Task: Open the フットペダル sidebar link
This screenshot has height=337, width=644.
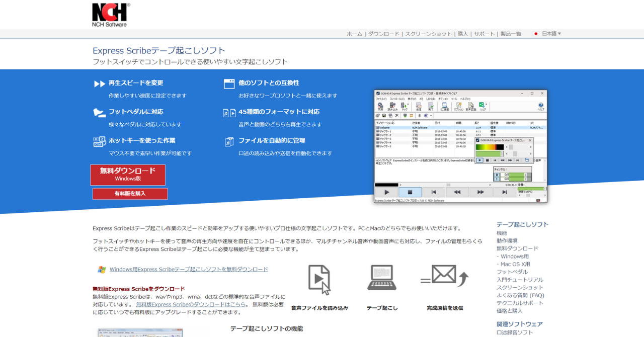Action: pos(512,272)
